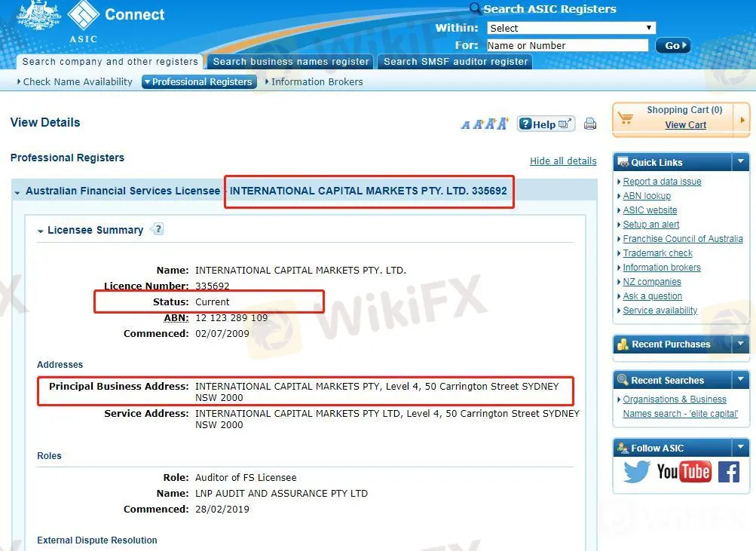Click the Quick Links panel icon
The image size is (756, 551).
tap(623, 162)
